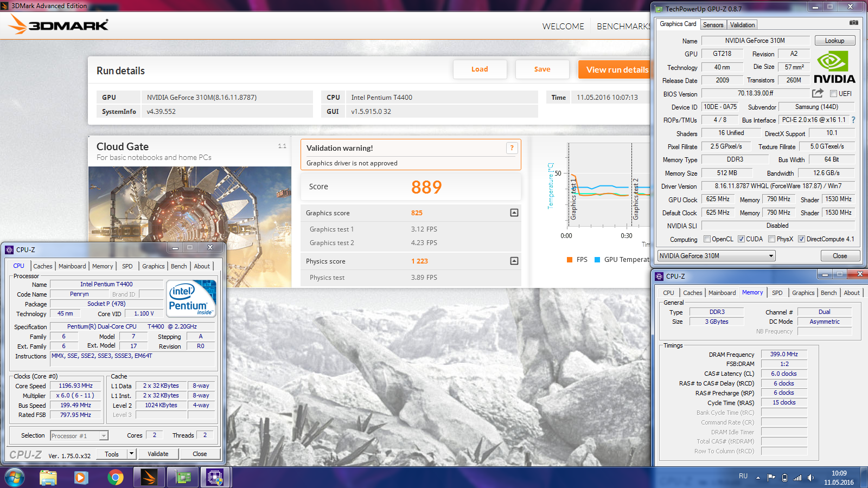868x488 pixels.
Task: Click the DRAM Frequency 399.0 MHz value
Action: click(784, 354)
